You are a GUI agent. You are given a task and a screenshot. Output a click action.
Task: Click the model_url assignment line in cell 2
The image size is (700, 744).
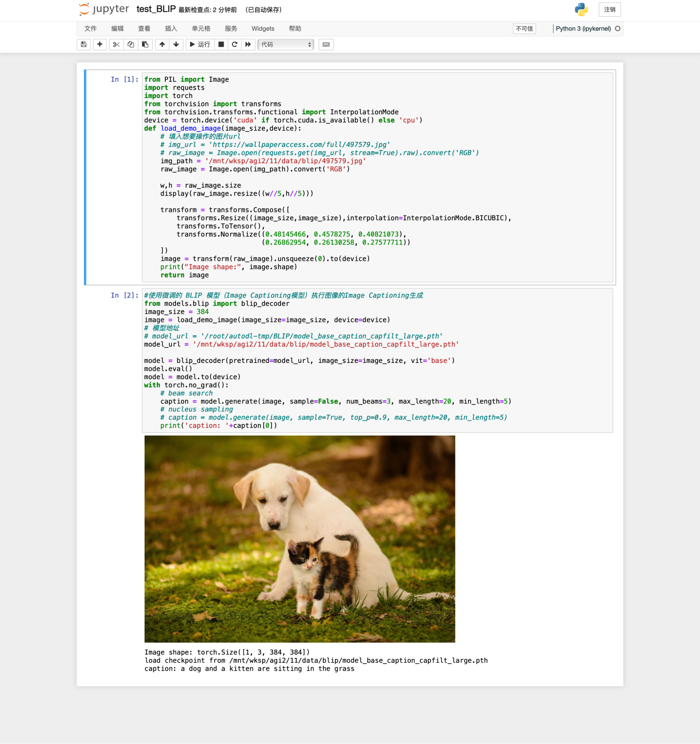tap(301, 344)
